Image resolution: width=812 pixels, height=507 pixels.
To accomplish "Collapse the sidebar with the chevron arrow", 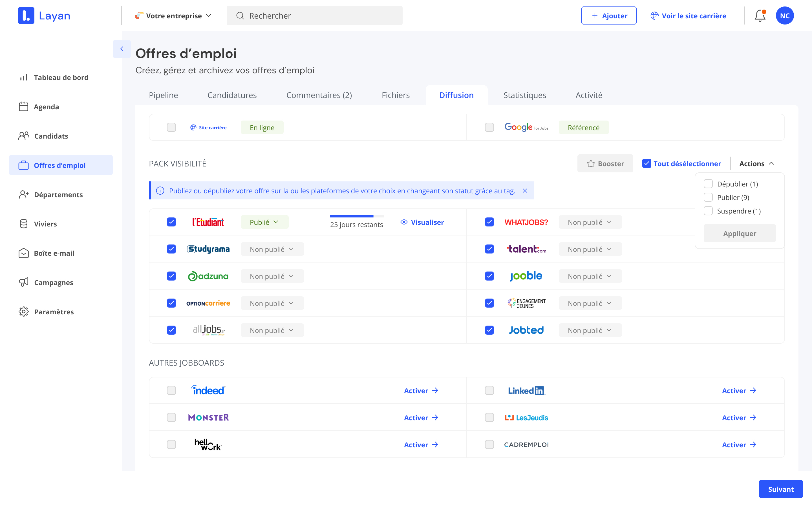I will (122, 49).
